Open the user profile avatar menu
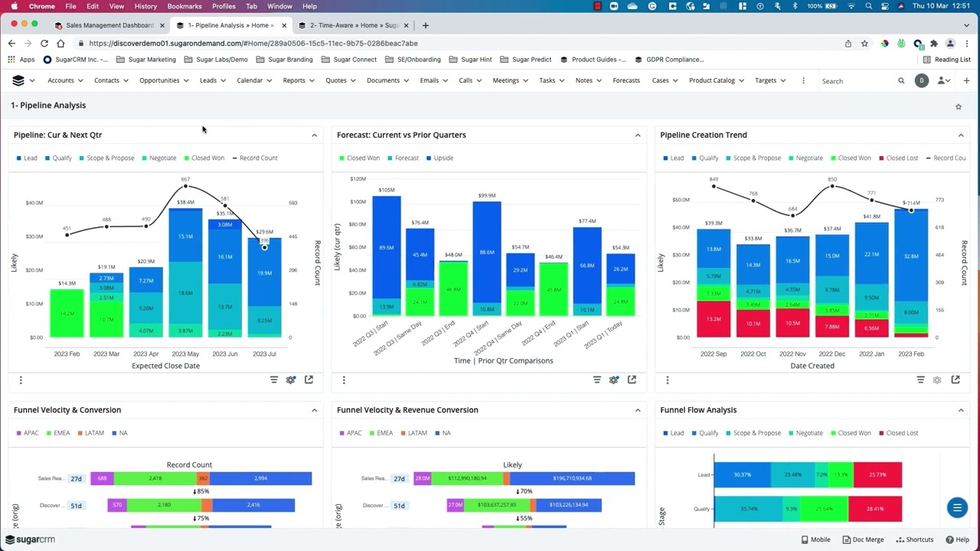The width and height of the screenshot is (980, 551). click(x=942, y=80)
